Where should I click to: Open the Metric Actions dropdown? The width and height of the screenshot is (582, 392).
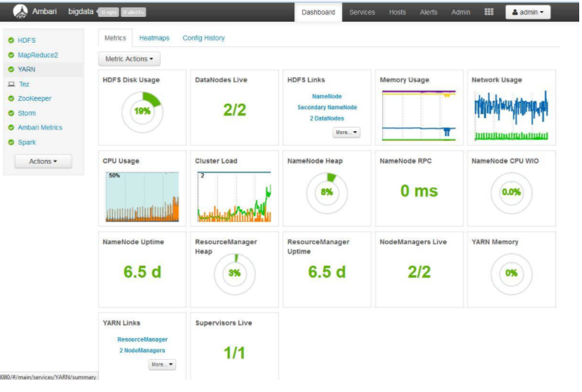click(x=129, y=59)
